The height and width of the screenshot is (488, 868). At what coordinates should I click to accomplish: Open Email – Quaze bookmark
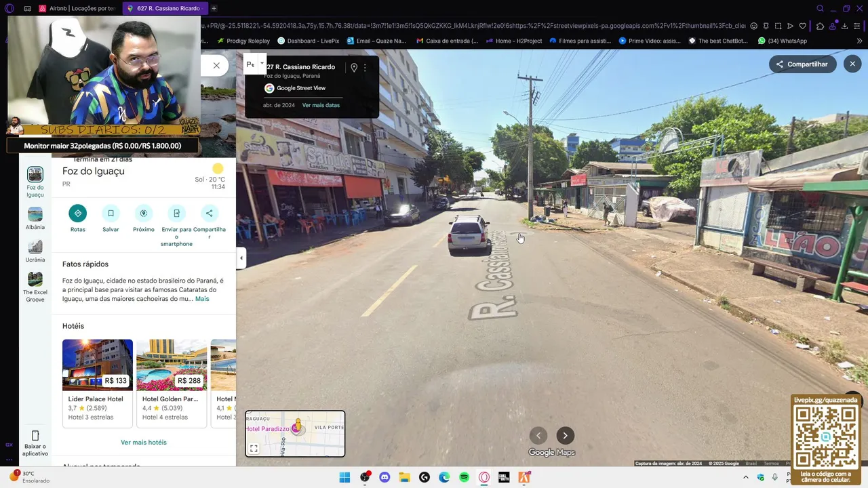click(x=376, y=41)
